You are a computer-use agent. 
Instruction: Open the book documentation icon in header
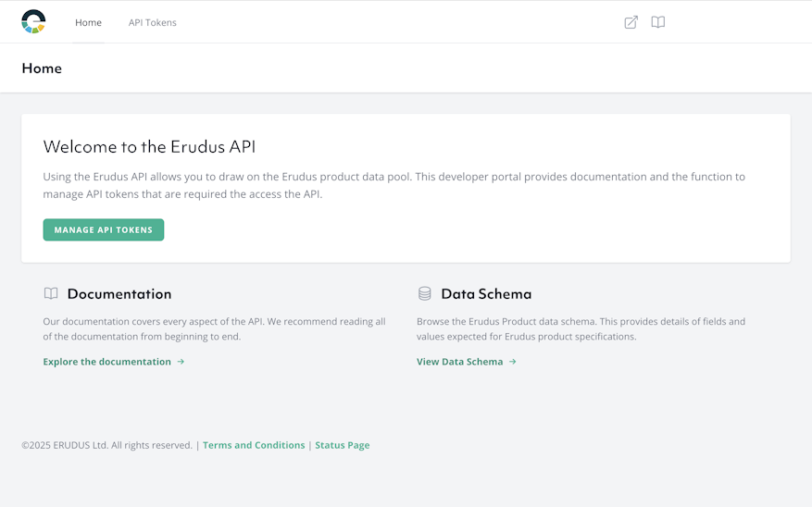pyautogui.click(x=657, y=22)
